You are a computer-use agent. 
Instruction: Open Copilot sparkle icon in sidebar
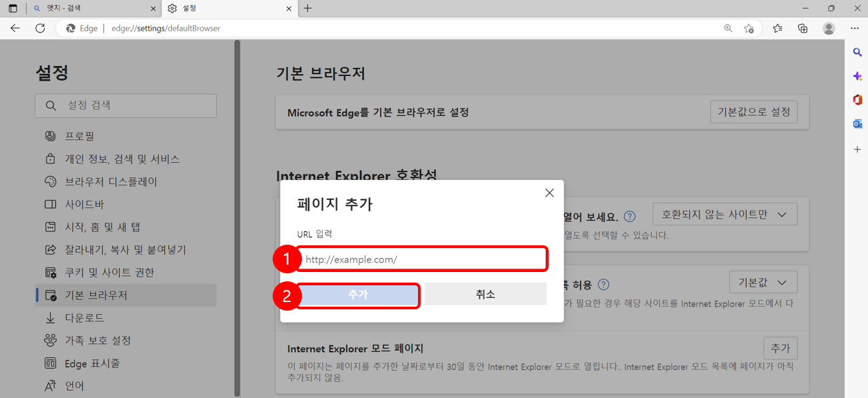[857, 76]
